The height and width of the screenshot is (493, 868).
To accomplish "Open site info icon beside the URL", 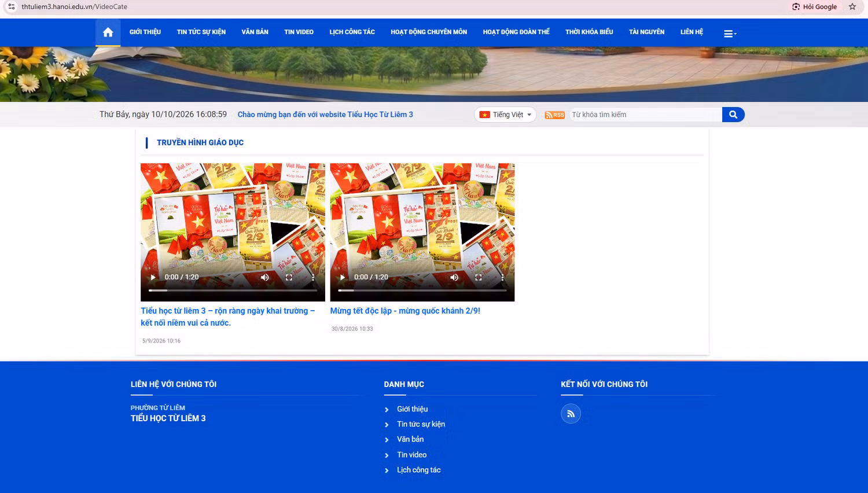I will click(11, 7).
